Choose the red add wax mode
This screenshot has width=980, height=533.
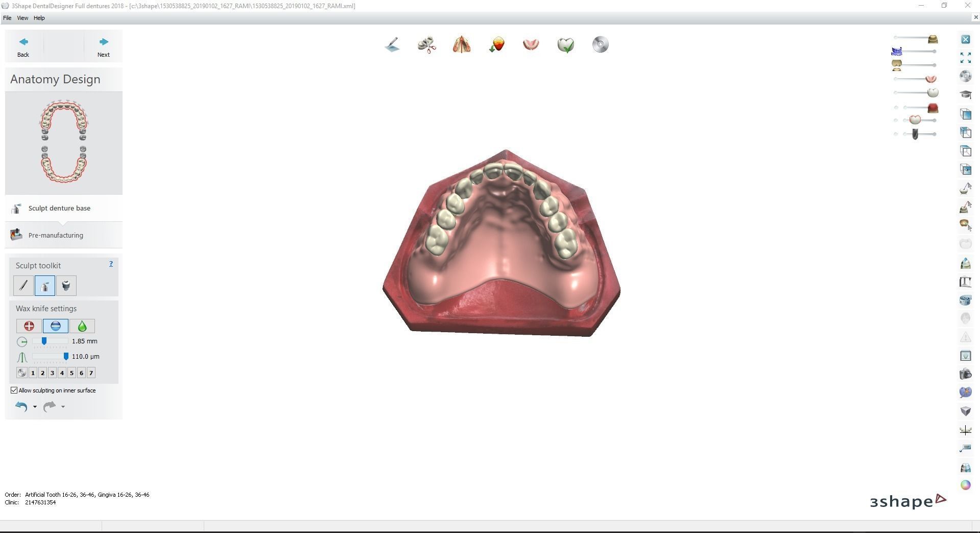(x=29, y=326)
